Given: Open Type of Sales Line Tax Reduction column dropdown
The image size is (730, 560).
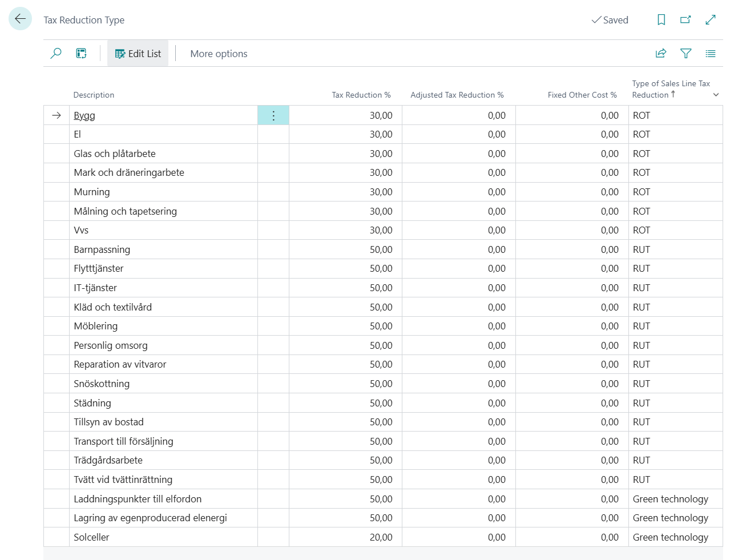Looking at the screenshot, I should tap(716, 95).
